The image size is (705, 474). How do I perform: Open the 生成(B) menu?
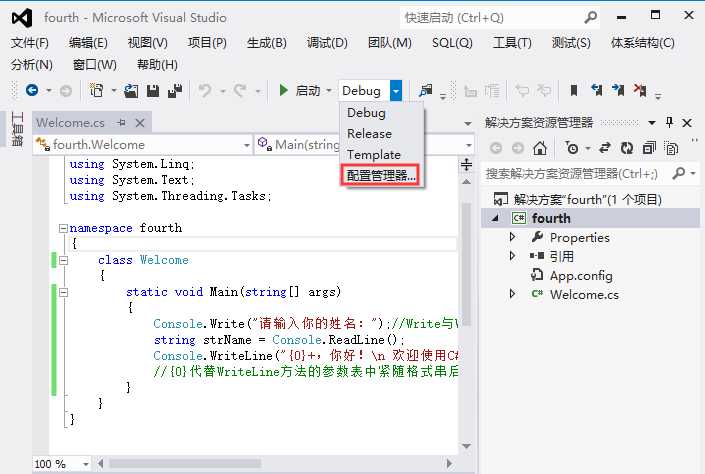(267, 43)
